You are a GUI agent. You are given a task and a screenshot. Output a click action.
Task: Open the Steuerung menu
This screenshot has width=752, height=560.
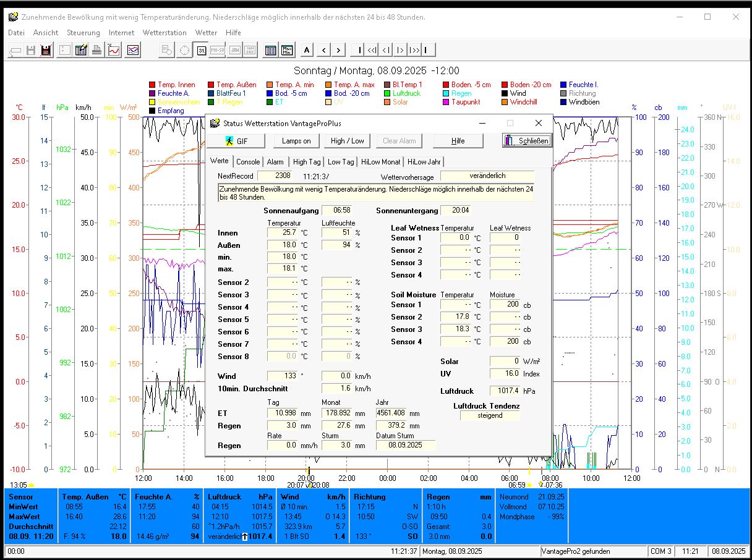point(83,33)
